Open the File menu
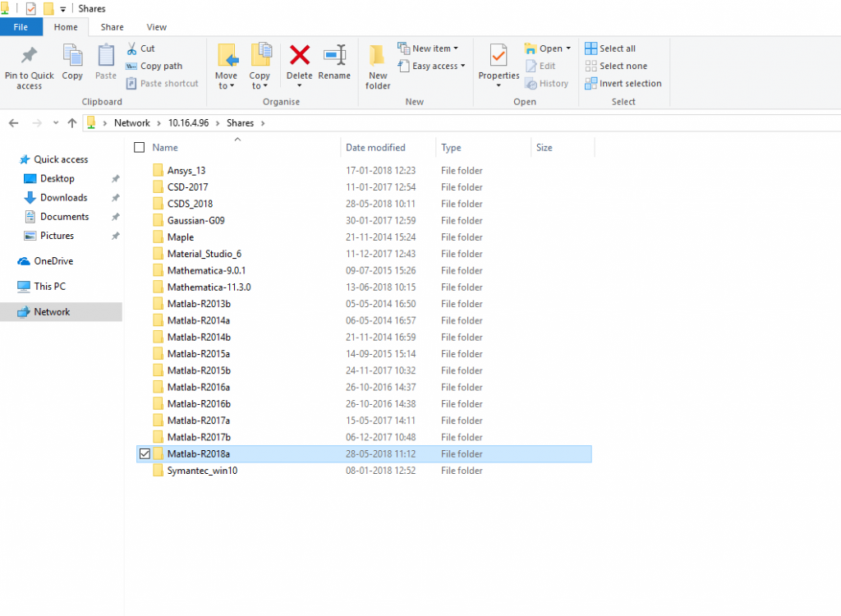 coord(21,27)
